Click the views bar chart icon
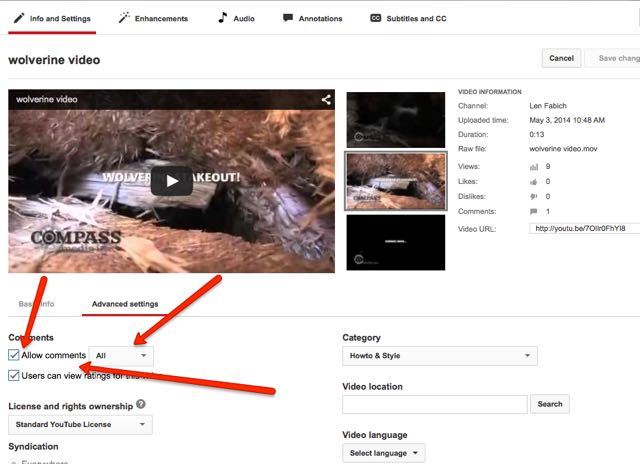The height and width of the screenshot is (464, 640). (x=534, y=167)
